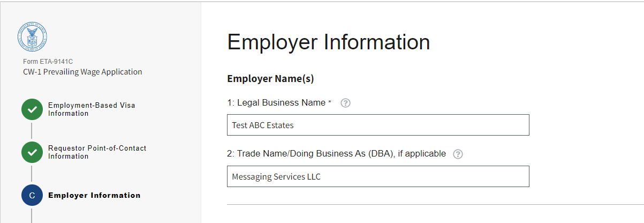Click the Employer Information page heading
Screen dimensions: 644x223
(x=328, y=42)
